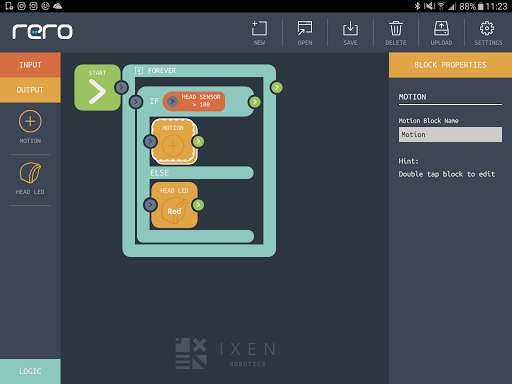512x384 pixels.
Task: Save the program with SAVE icon
Action: point(350,33)
